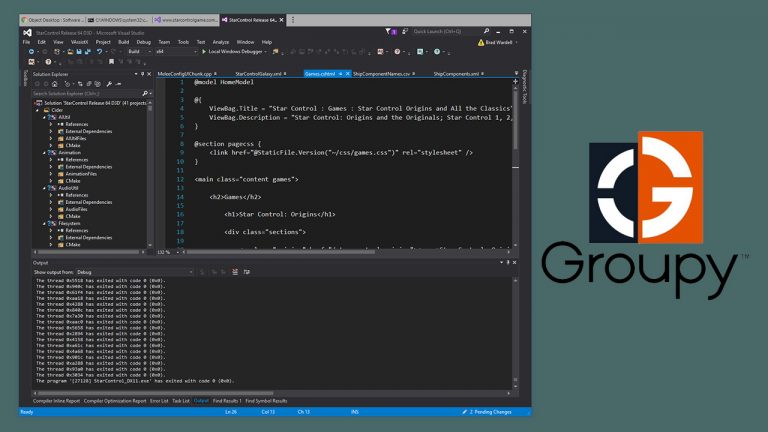Click the Undo toolbar icon
This screenshot has width=768, height=432.
[x=99, y=51]
